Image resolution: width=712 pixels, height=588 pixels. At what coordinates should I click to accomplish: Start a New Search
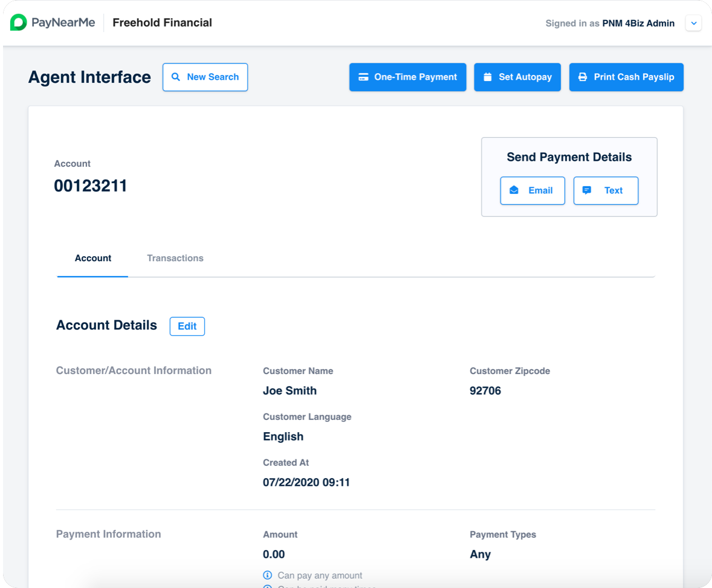pyautogui.click(x=205, y=77)
